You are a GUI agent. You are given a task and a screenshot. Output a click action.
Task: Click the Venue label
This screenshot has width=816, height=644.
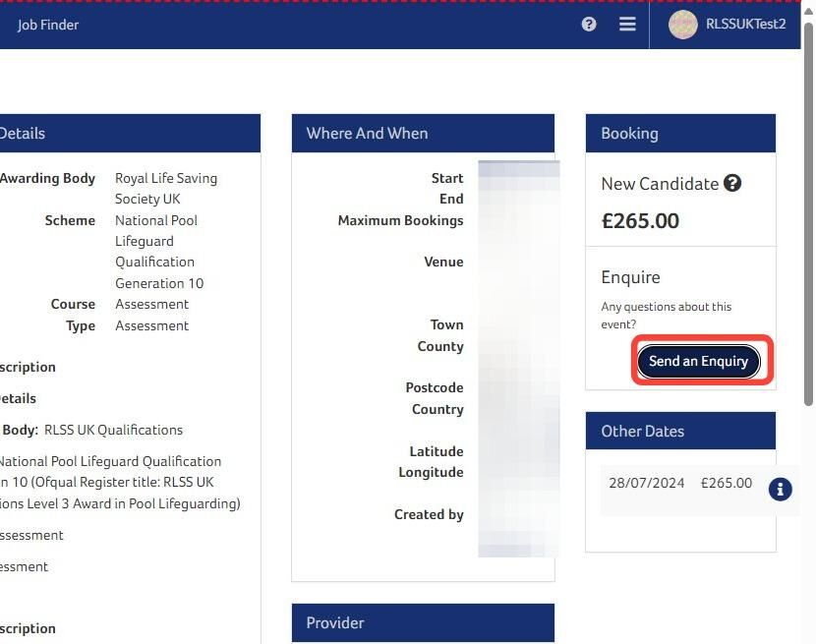coord(443,262)
